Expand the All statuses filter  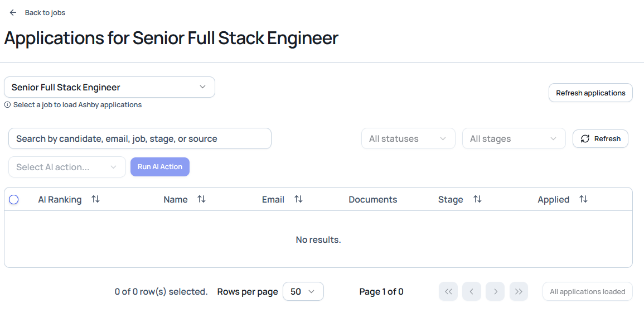(x=408, y=139)
